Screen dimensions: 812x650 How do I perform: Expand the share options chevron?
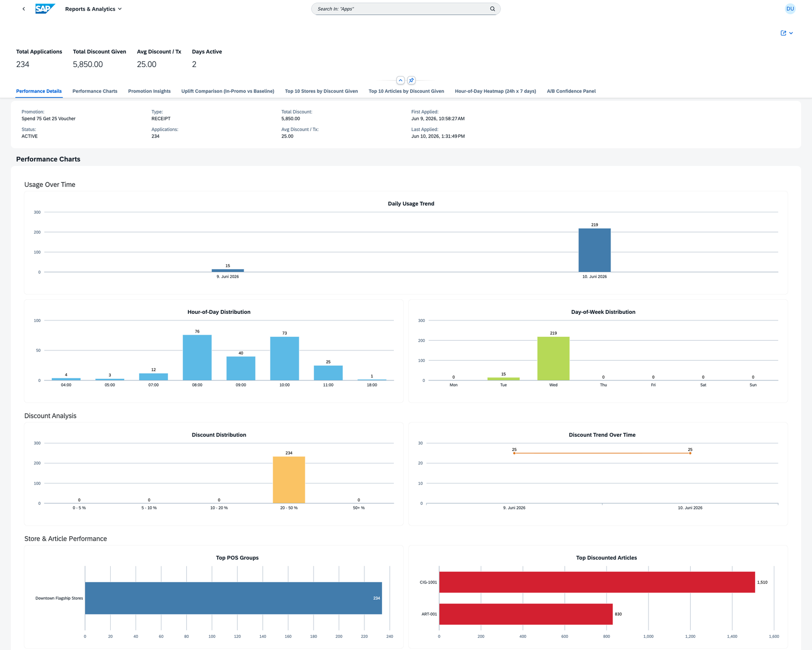click(791, 33)
